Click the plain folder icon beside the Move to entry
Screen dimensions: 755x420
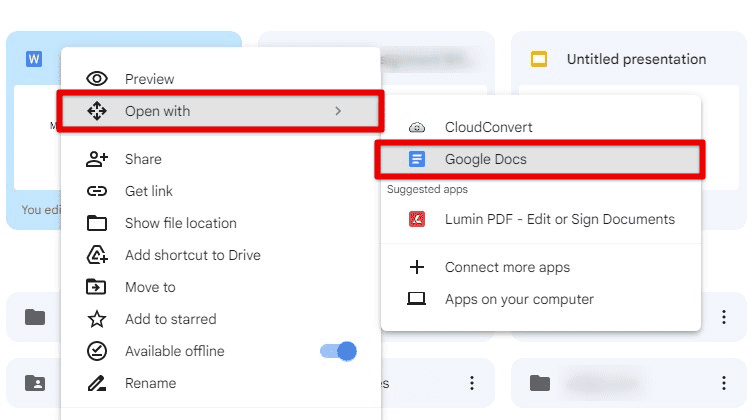[35, 317]
